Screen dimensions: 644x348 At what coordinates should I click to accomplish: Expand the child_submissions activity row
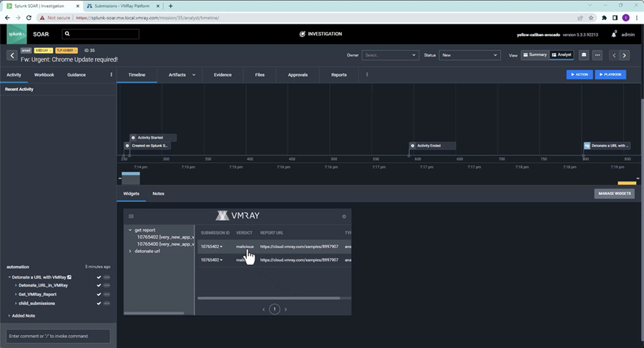[16, 303]
